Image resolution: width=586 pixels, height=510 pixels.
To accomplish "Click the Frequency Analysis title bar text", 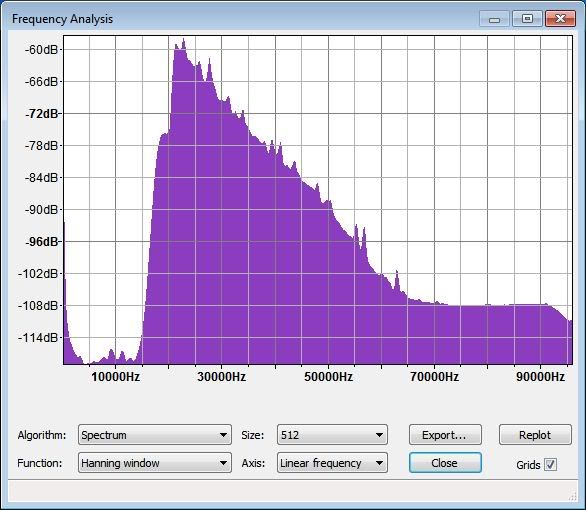I will coord(62,19).
